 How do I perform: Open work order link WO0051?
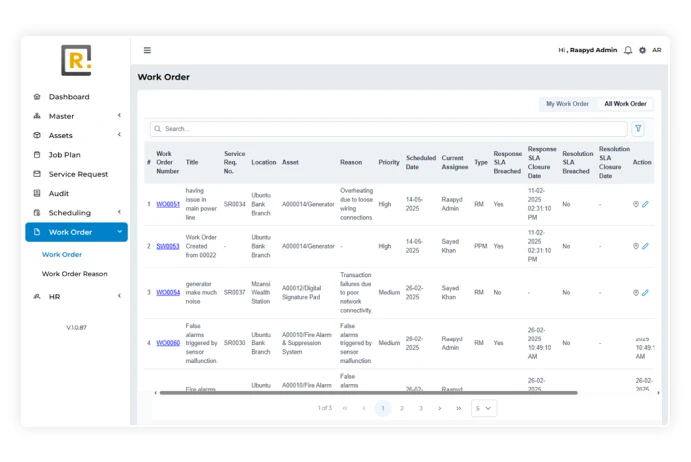click(168, 204)
